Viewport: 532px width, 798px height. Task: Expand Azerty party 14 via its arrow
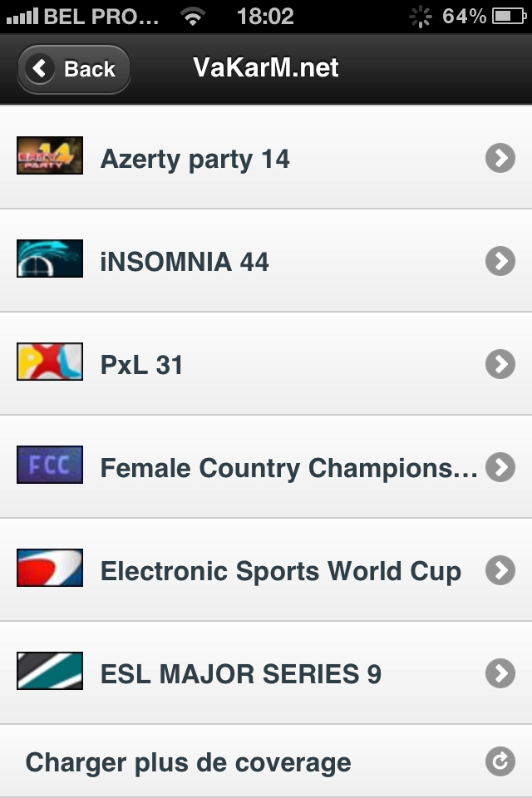pos(500,157)
